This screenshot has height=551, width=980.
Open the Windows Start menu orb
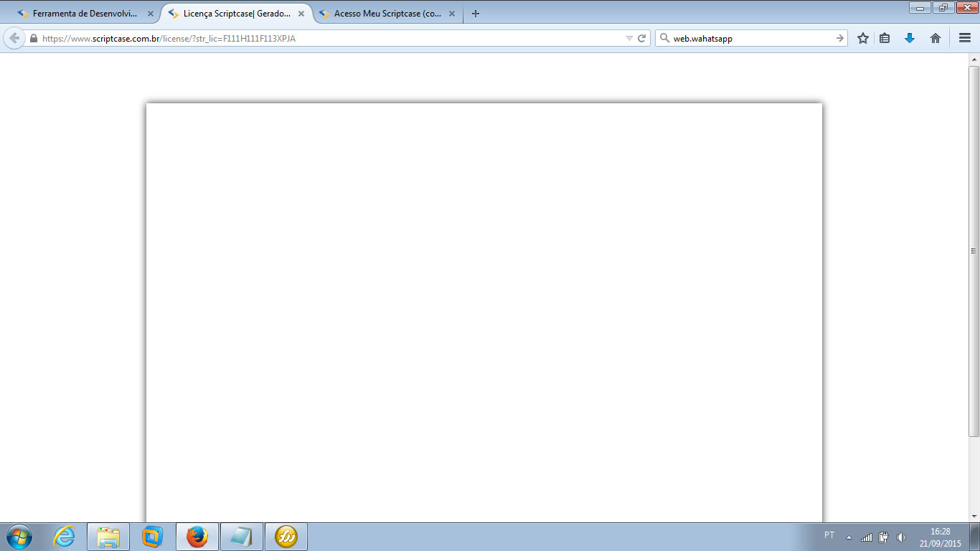tap(19, 537)
